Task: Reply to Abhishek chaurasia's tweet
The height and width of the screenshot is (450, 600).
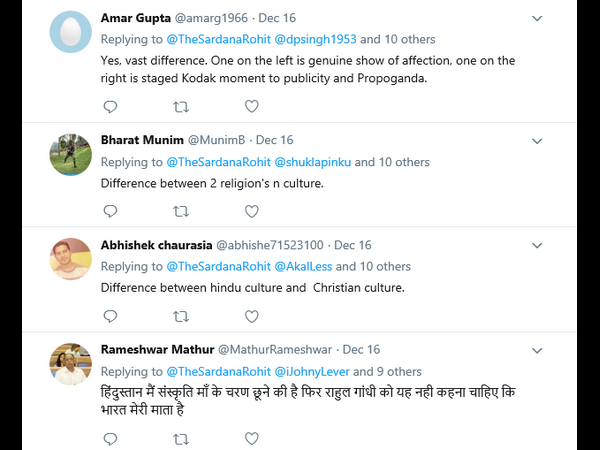Action: point(110,316)
